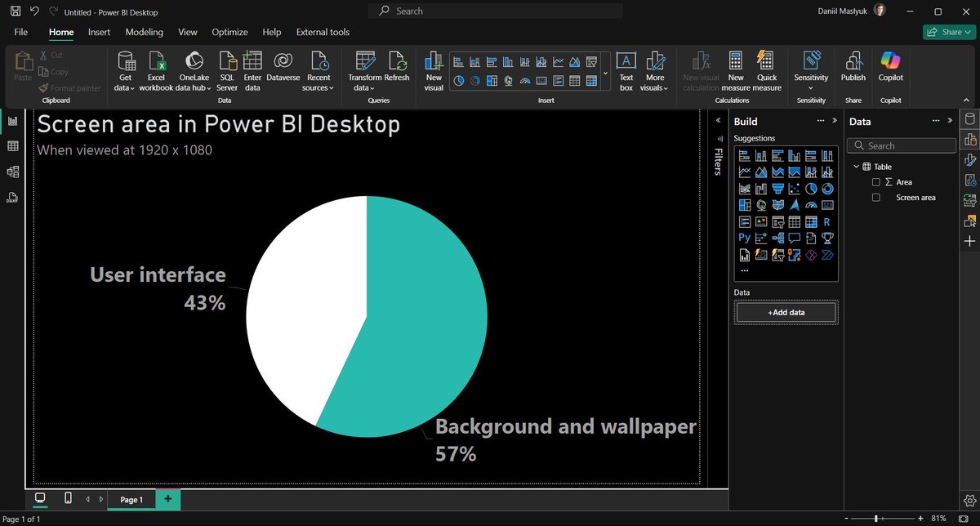This screenshot has height=526, width=980.
Task: Select the R script visual in Build pane
Action: click(827, 221)
